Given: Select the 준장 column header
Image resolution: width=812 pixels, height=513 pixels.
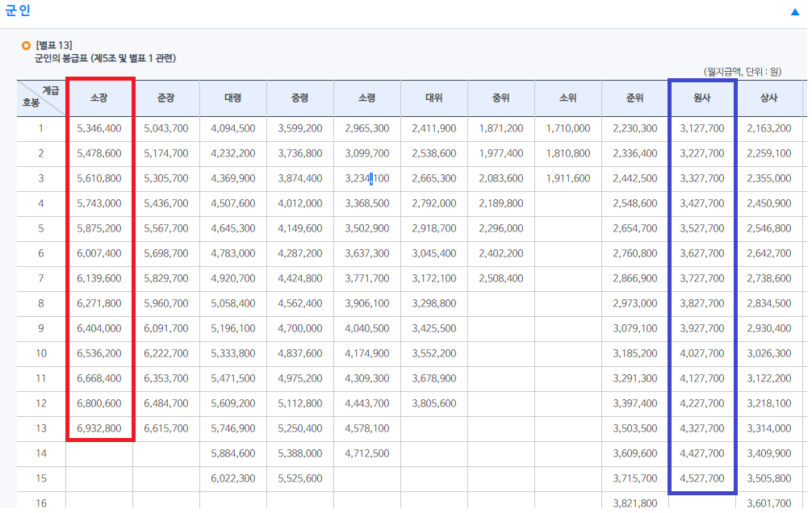Looking at the screenshot, I should pyautogui.click(x=166, y=98).
